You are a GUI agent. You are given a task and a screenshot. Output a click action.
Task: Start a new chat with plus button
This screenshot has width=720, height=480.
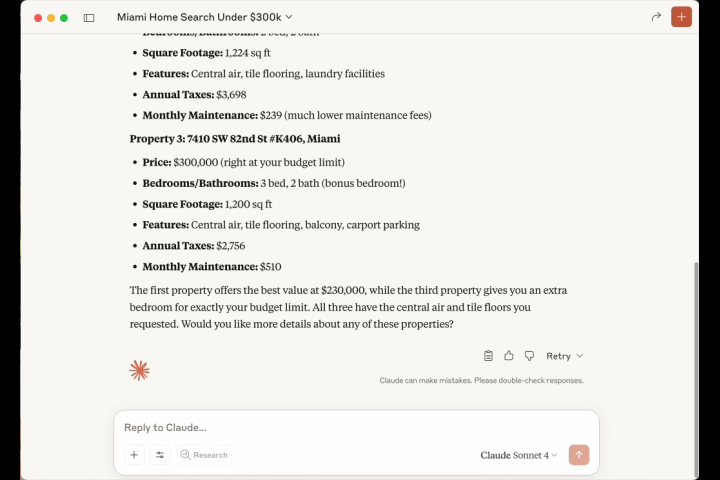681,17
